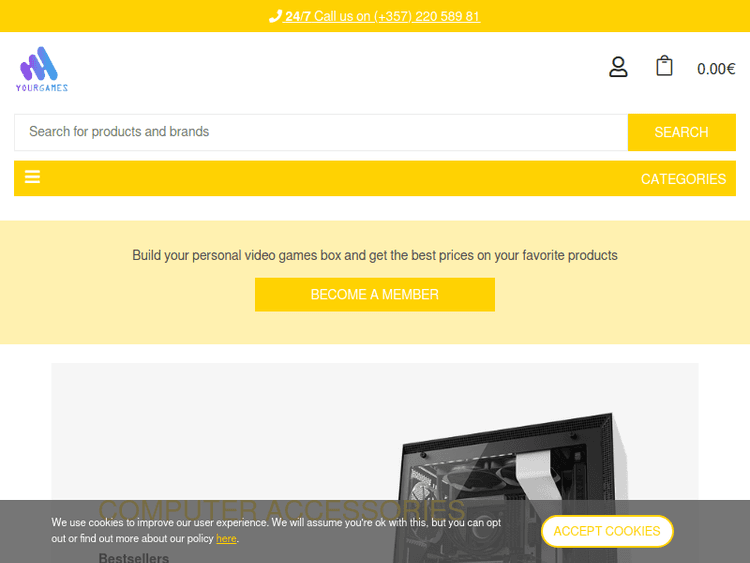Click the hamburger menu icon
Screen dimensions: 750x563
point(33,177)
